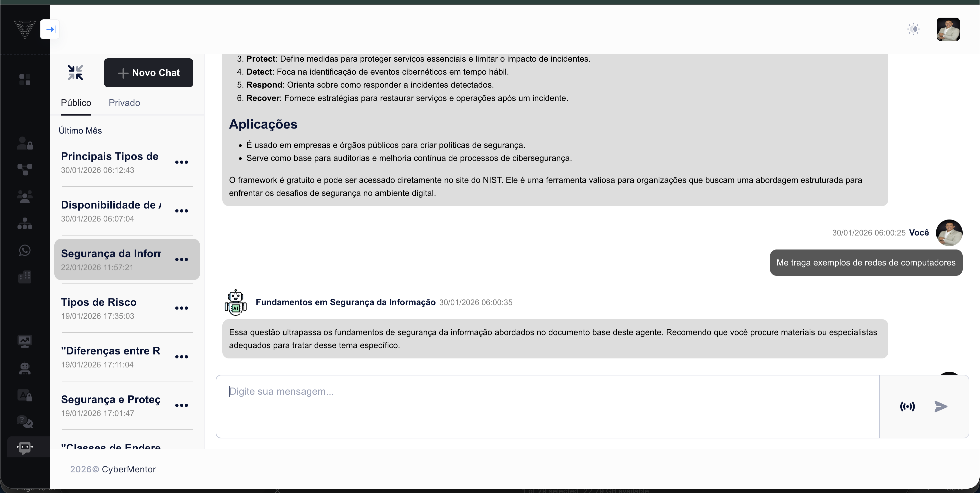The image size is (980, 493).
Task: Open Segurança e Proteç chat conversation
Action: 111,405
